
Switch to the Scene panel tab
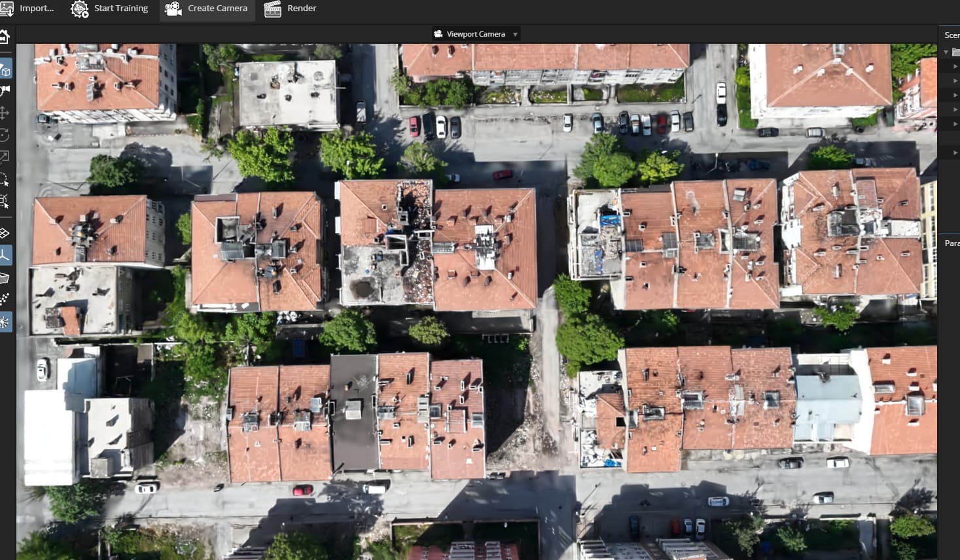tap(951, 35)
